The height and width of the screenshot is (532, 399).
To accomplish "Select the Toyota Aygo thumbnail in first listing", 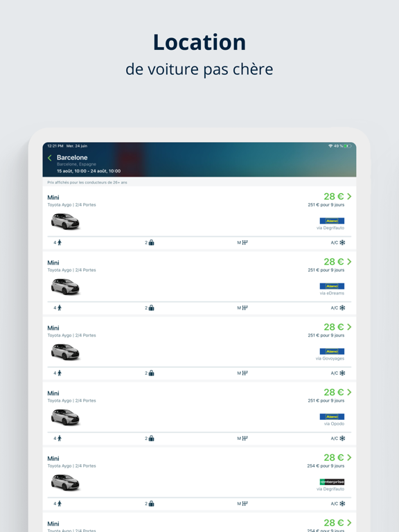I will pyautogui.click(x=65, y=222).
